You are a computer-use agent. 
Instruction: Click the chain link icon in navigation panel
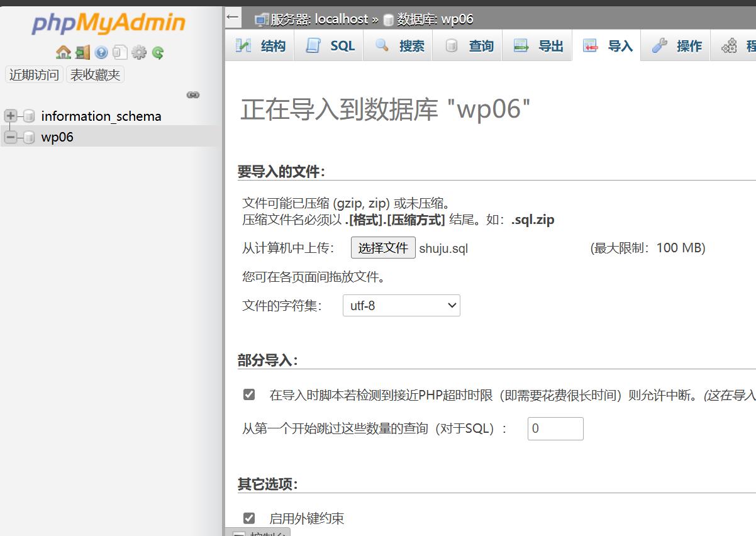point(193,95)
